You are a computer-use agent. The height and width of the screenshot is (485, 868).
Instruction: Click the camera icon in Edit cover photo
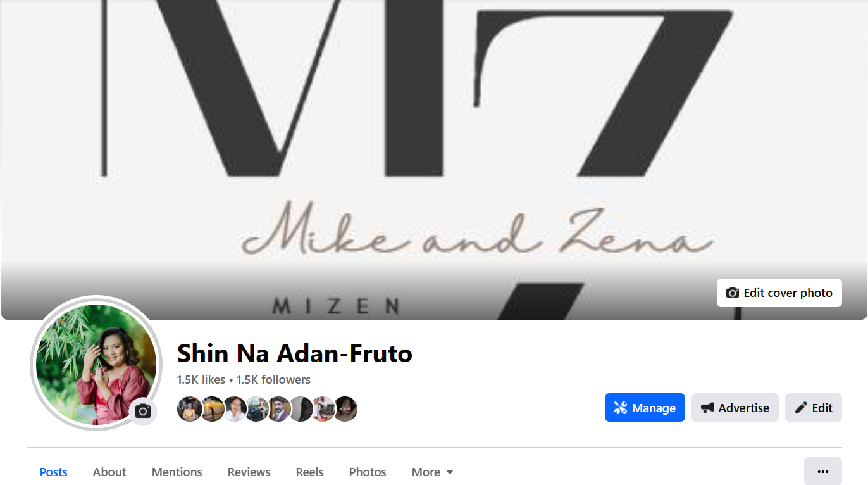coord(733,293)
